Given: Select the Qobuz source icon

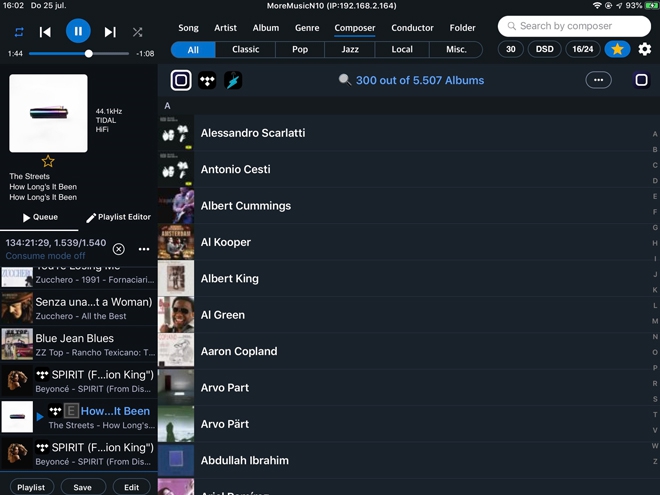Looking at the screenshot, I should 181,80.
